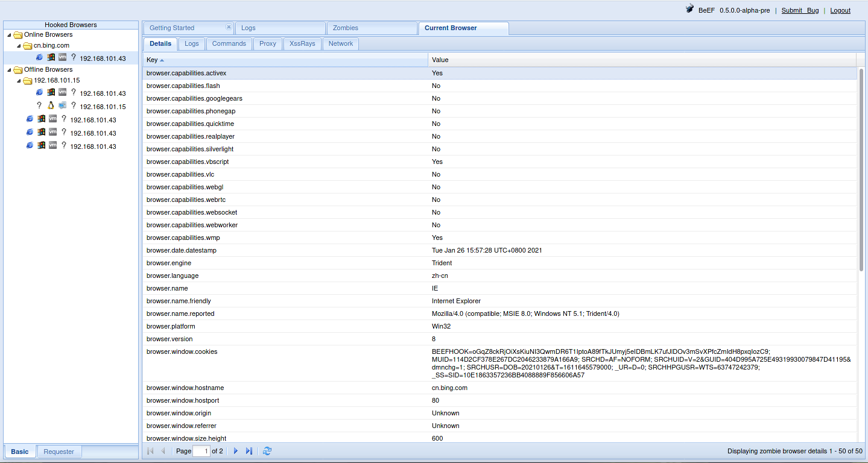868x463 pixels.
Task: Collapse the 192.168.101.15 folder node
Action: point(19,81)
